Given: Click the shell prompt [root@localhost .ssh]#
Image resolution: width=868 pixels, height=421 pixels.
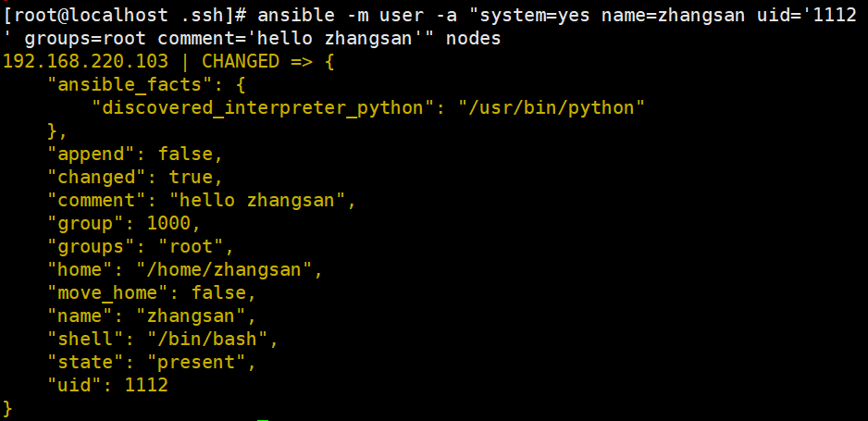Looking at the screenshot, I should 125,16.
